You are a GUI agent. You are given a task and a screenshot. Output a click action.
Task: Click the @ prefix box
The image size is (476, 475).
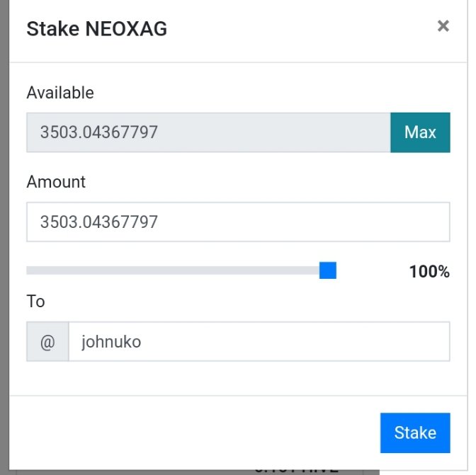point(47,341)
